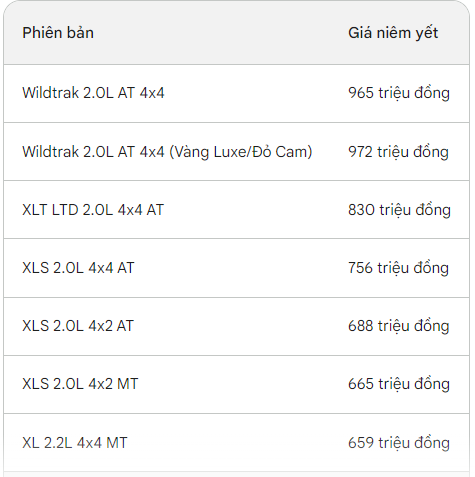Image resolution: width=475 pixels, height=477 pixels.
Task: Click the 'Giá niêm yết' column header
Action: (x=393, y=33)
